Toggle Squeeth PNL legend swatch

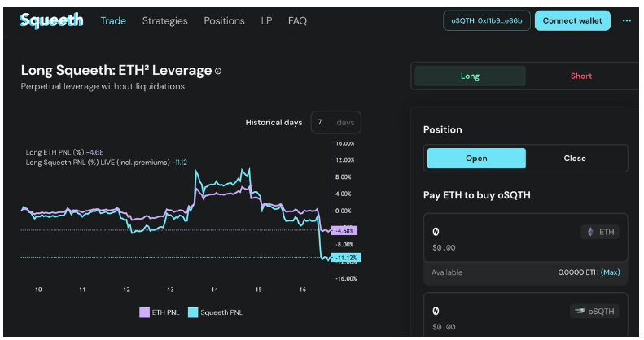193,312
